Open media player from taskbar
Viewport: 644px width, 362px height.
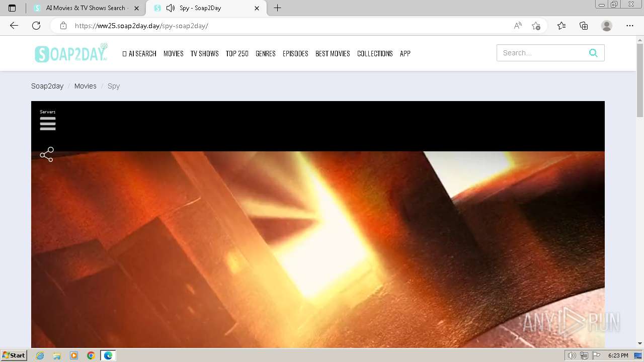pyautogui.click(x=74, y=355)
